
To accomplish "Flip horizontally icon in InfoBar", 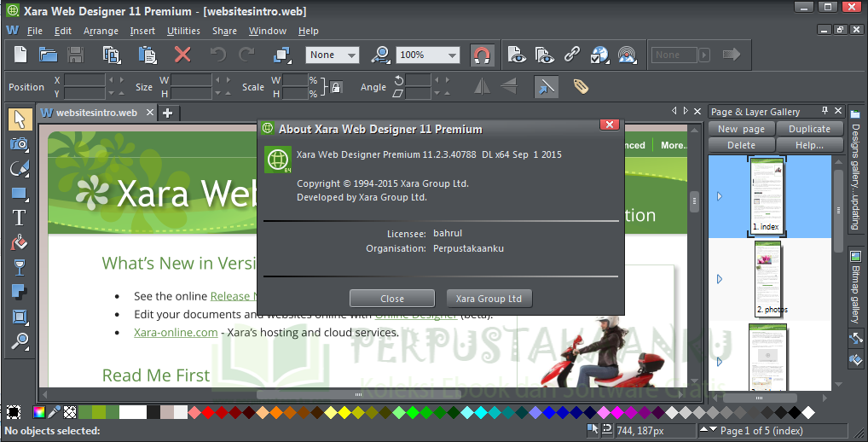I will tap(482, 86).
